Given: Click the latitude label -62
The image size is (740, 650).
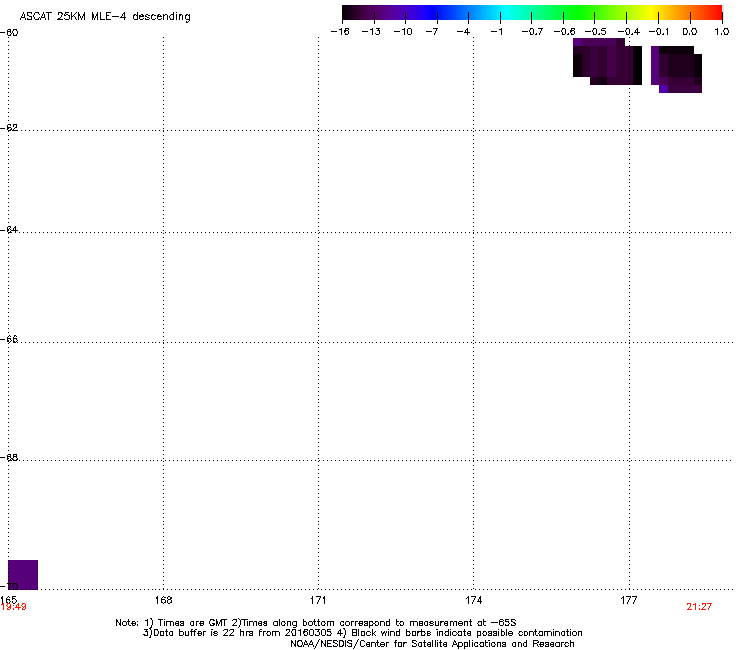Looking at the screenshot, I should pos(9,128).
